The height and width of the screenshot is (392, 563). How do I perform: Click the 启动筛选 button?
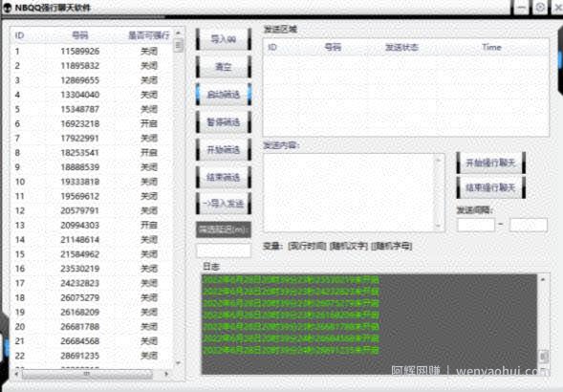(x=224, y=94)
